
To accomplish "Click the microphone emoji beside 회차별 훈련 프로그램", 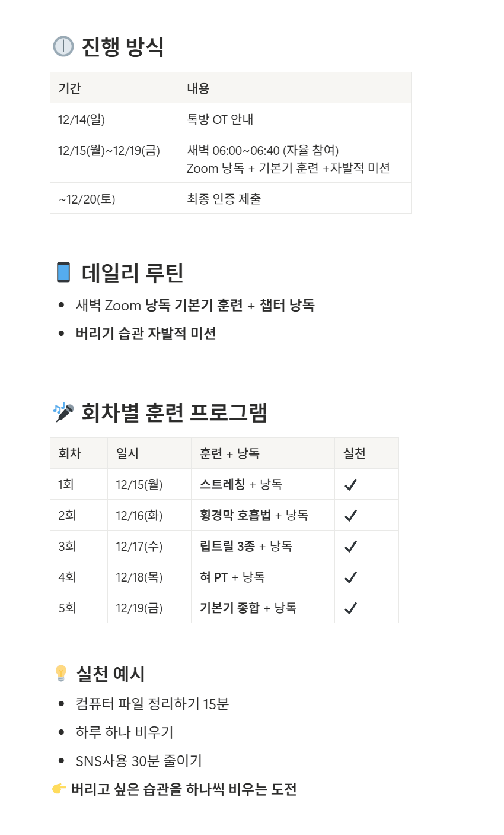I will click(63, 412).
